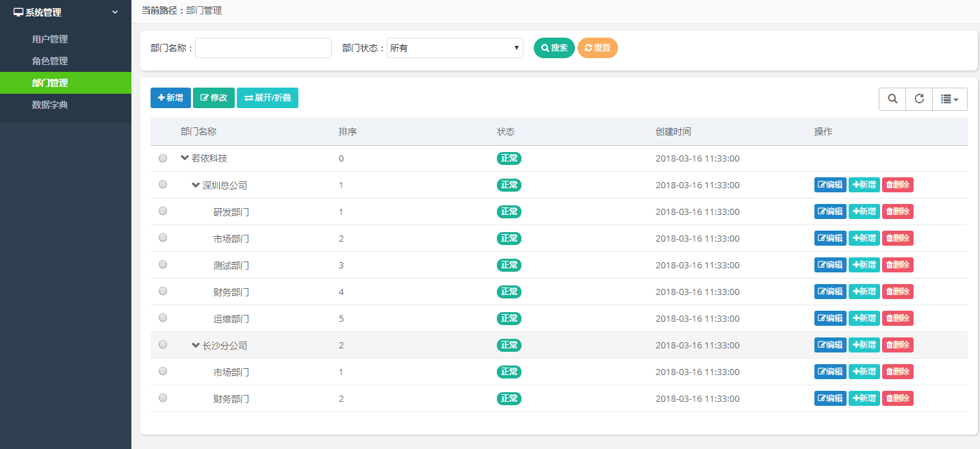The height and width of the screenshot is (449, 980).
Task: Click the blue 新增 toolbar button
Action: 170,98
